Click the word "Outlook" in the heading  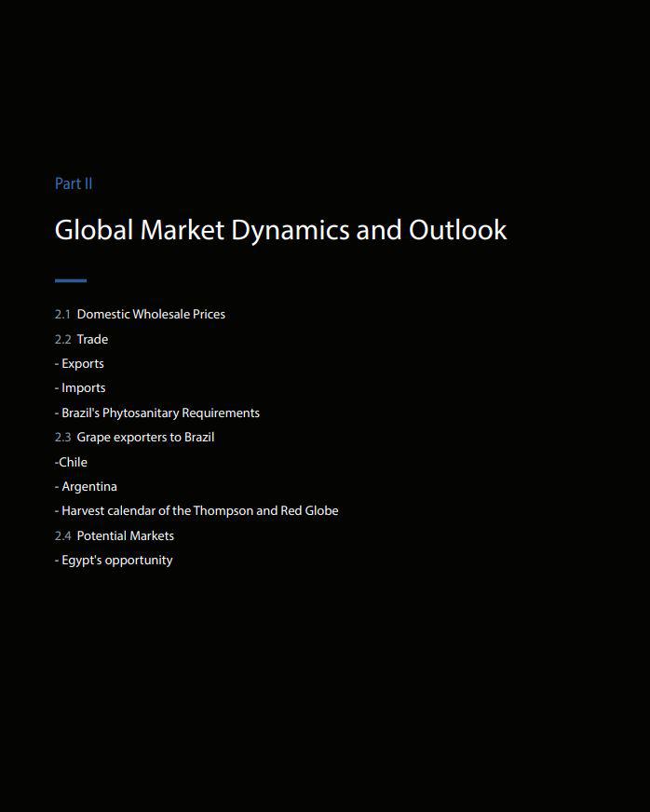click(457, 230)
